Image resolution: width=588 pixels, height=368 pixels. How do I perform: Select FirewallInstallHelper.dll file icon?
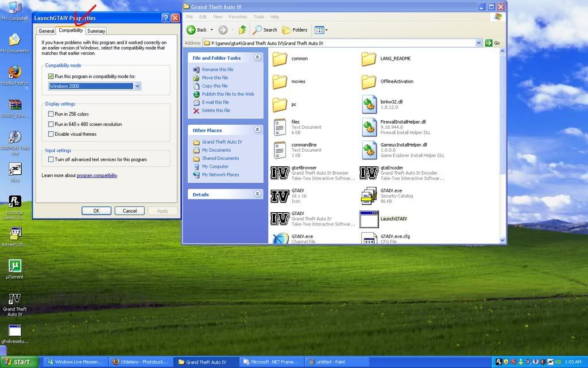369,127
